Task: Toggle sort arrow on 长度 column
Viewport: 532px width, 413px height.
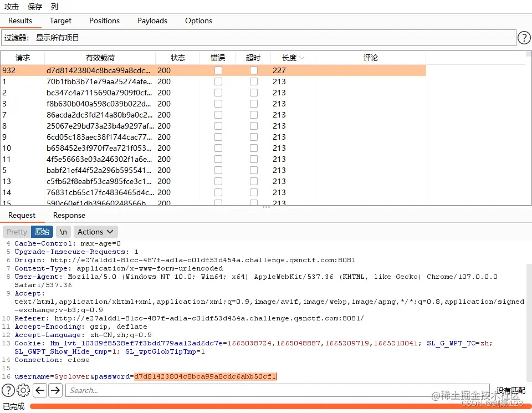Action: (301, 58)
